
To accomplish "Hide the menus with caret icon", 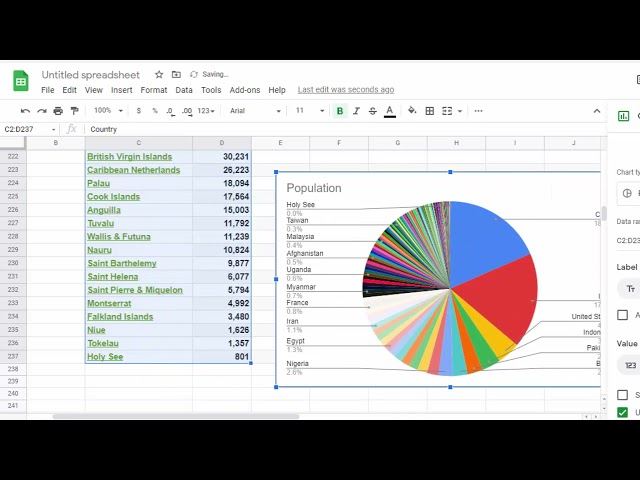I will (597, 111).
